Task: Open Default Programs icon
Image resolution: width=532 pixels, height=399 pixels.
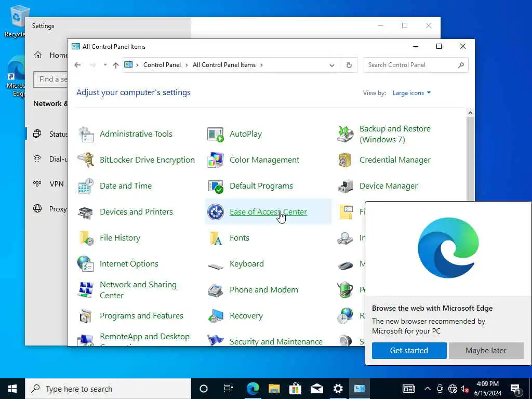Action: [216, 186]
